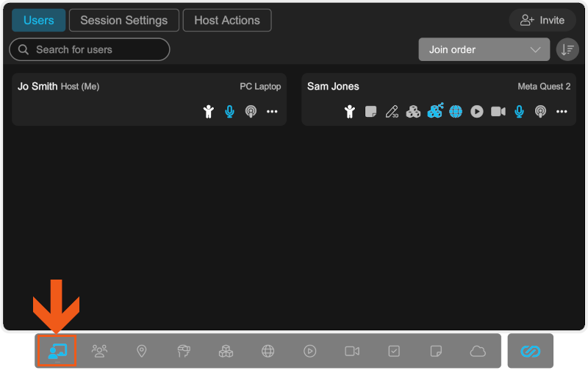
Task: Open the location pin panel in bottom toolbar
Action: tap(142, 352)
